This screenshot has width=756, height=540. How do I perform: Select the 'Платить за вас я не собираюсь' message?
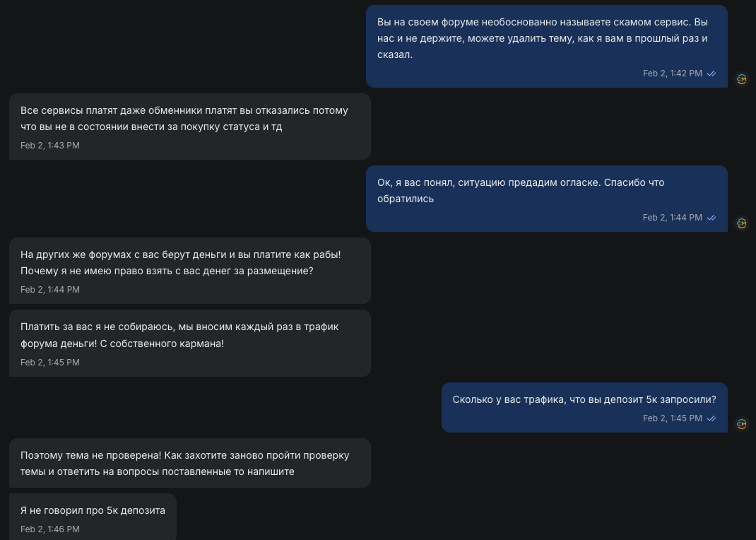coord(189,335)
